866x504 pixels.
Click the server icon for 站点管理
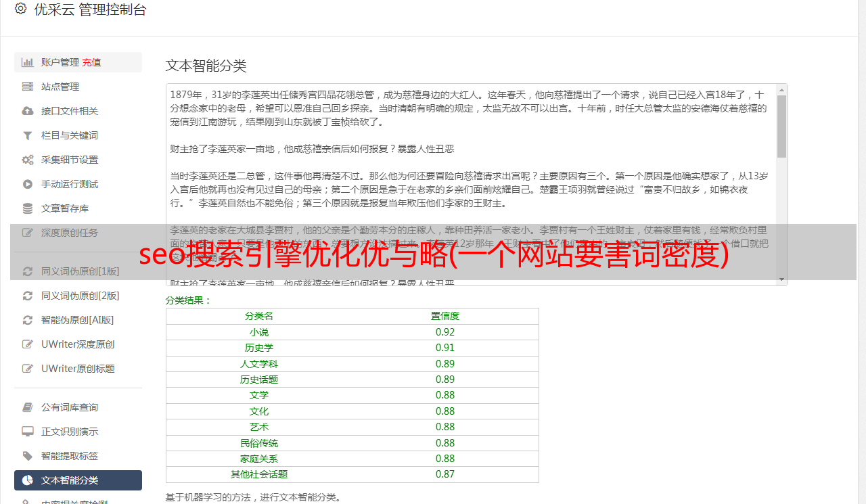point(28,87)
